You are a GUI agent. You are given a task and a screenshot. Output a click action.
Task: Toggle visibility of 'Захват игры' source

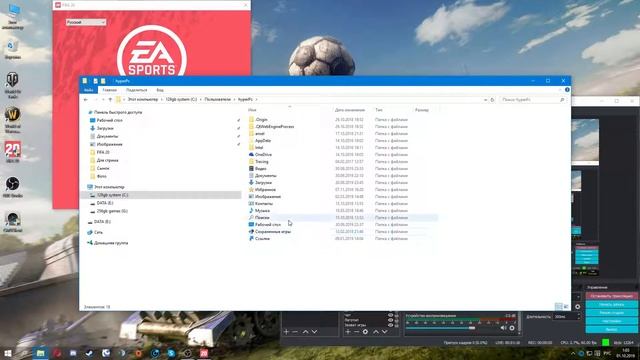pos(391,325)
